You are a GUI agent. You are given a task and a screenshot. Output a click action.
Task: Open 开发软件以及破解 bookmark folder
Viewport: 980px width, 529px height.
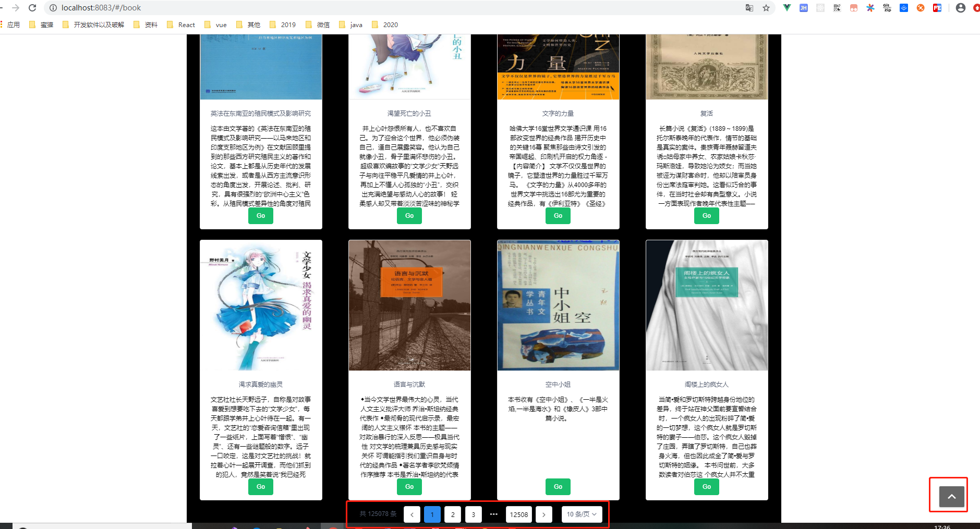(x=93, y=24)
